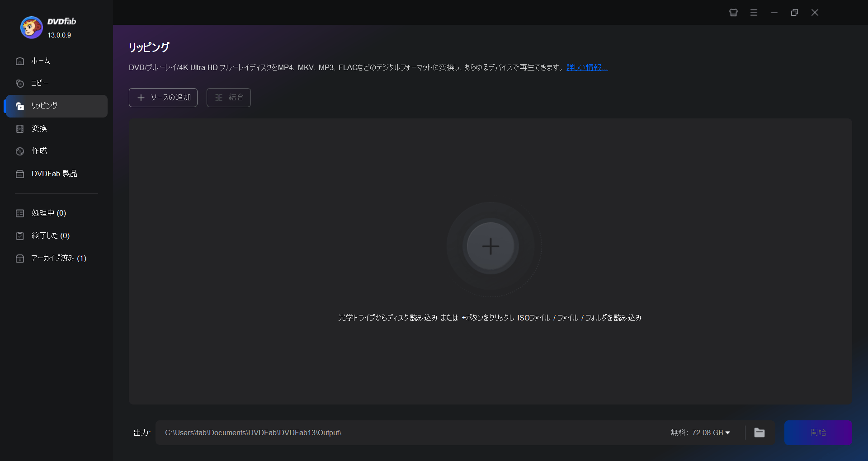
Task: Click the DVDFab monkey logo
Action: coord(31,28)
